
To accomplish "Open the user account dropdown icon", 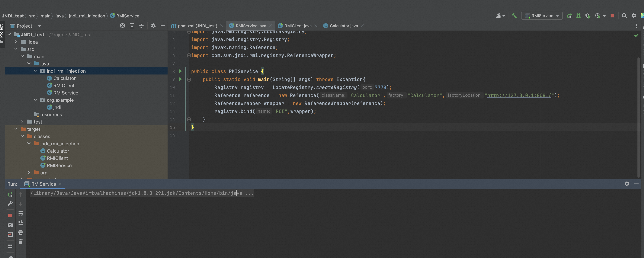I will point(500,16).
